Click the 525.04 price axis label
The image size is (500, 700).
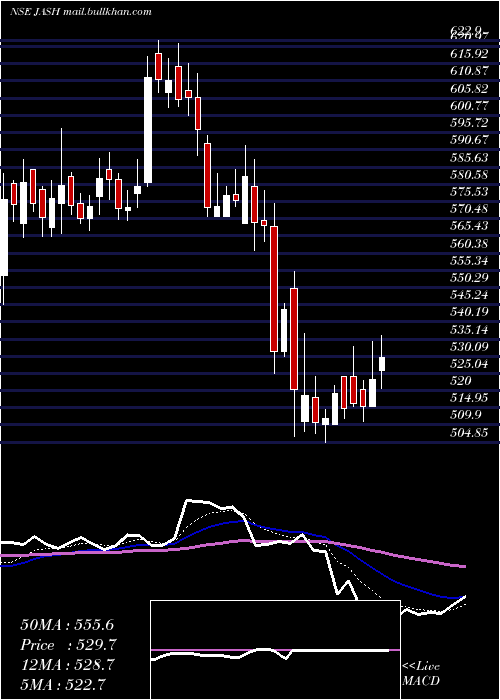[468, 364]
